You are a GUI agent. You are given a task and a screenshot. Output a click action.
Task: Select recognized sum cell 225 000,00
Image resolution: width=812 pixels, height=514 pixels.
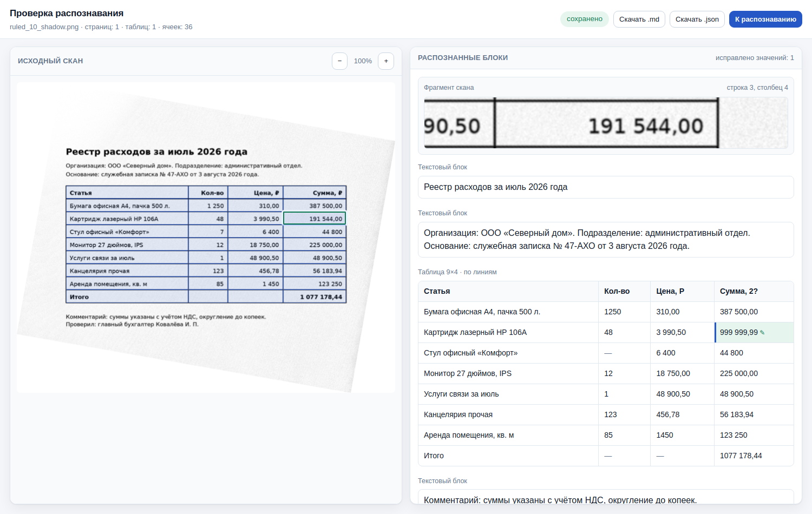point(754,374)
